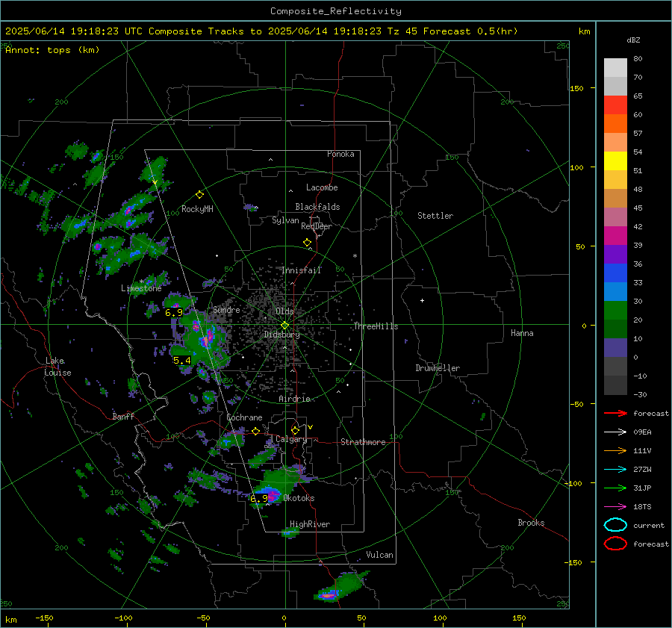Select the orange 111V arrow legend icon
Viewport: 672px width, 628px height.
(x=615, y=450)
